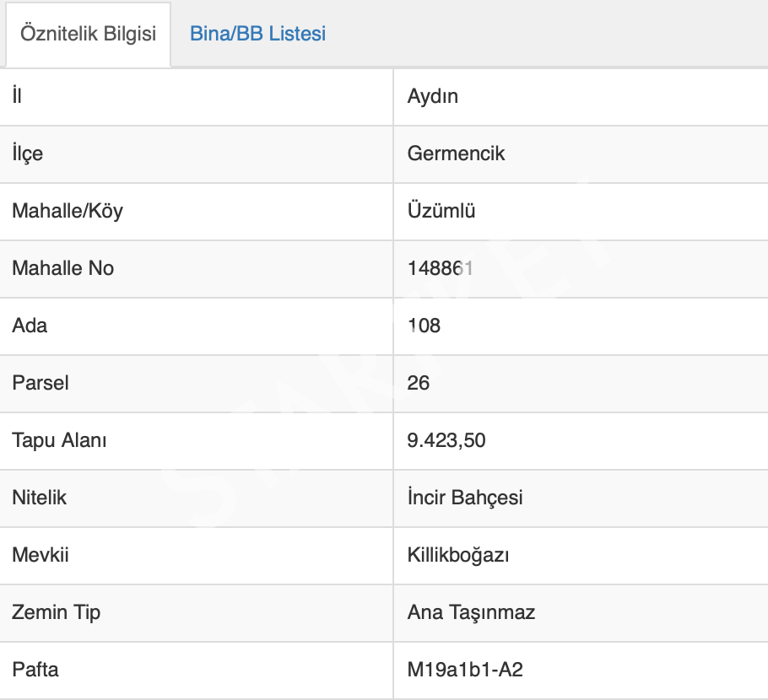This screenshot has height=700, width=768.
Task: Select the Ana Taşınmaz value
Action: pyautogui.click(x=471, y=612)
